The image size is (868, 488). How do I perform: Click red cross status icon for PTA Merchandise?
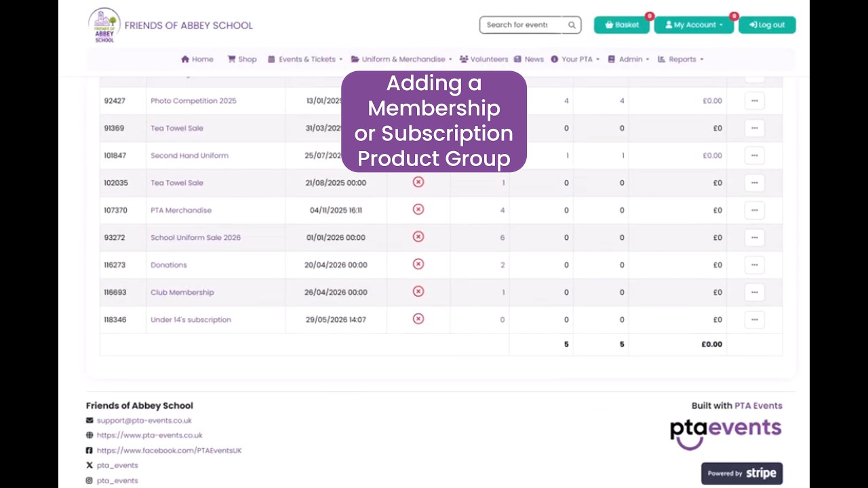pos(418,209)
